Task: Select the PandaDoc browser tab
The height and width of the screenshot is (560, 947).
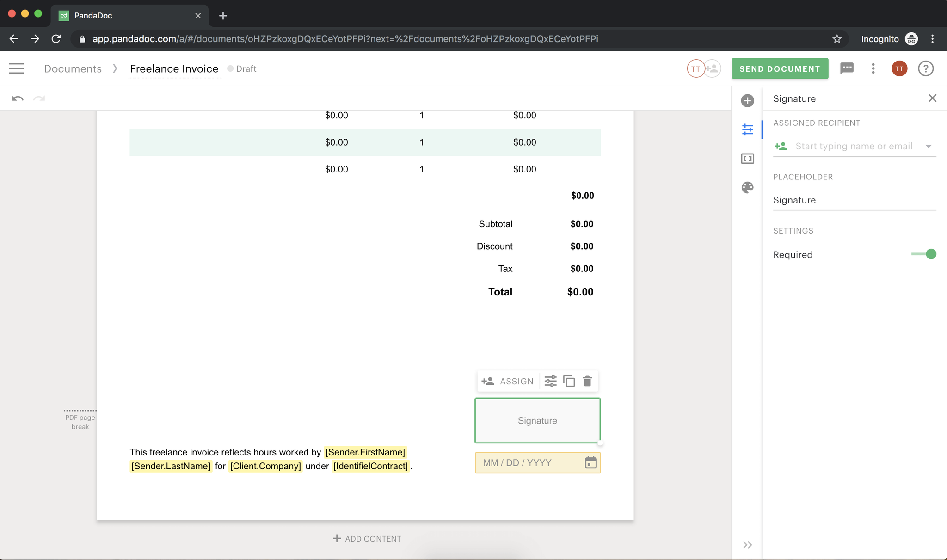Action: pos(129,16)
